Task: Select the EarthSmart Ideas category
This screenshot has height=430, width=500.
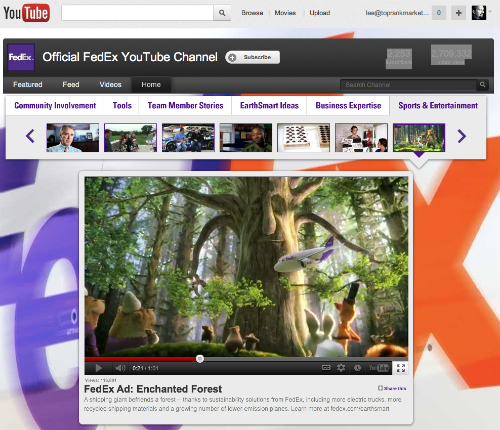Action: tap(269, 106)
